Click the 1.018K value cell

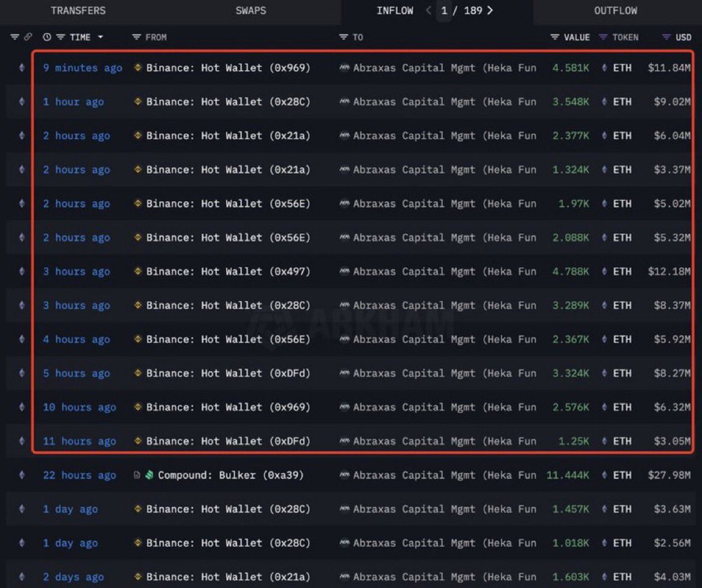570,544
